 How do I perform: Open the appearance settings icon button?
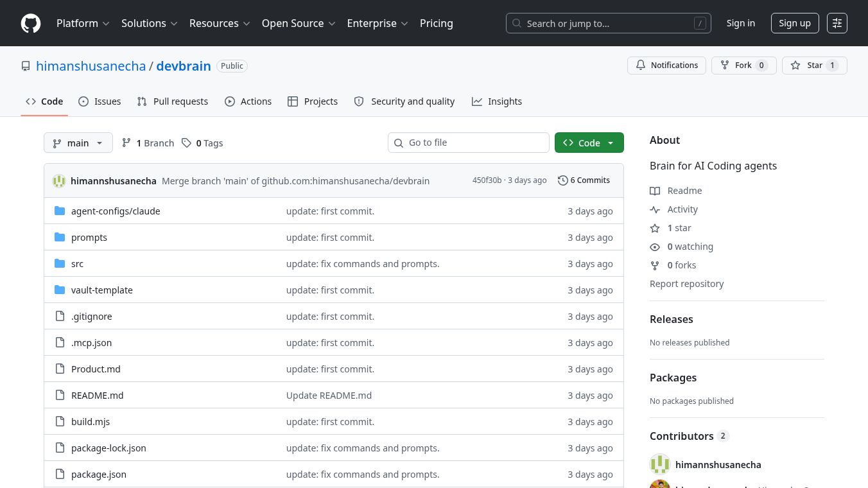pos(837,23)
